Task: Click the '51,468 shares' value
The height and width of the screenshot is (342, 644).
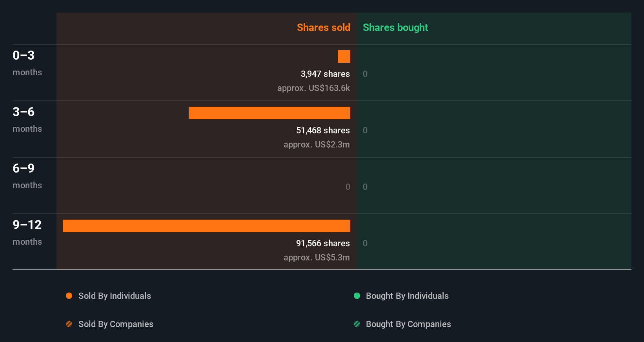Action: [323, 130]
